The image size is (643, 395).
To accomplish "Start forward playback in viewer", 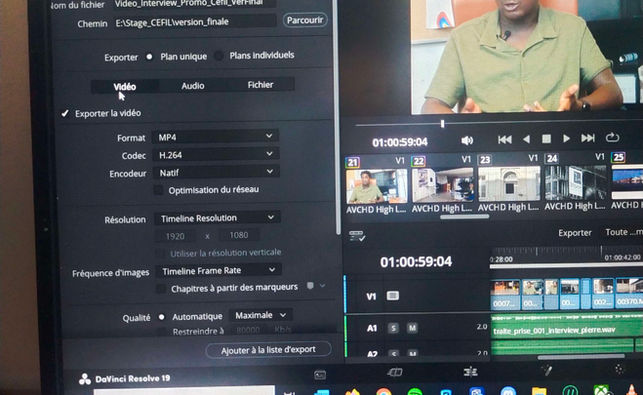I will point(566,139).
